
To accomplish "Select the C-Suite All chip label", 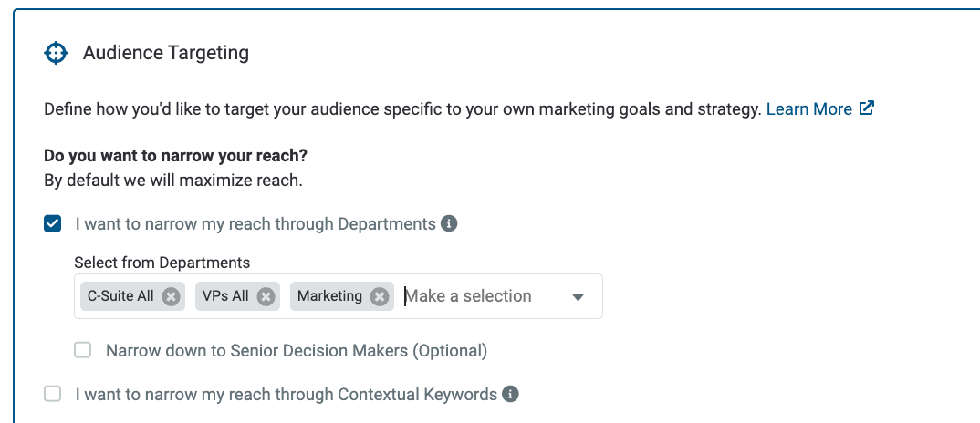I will [120, 296].
